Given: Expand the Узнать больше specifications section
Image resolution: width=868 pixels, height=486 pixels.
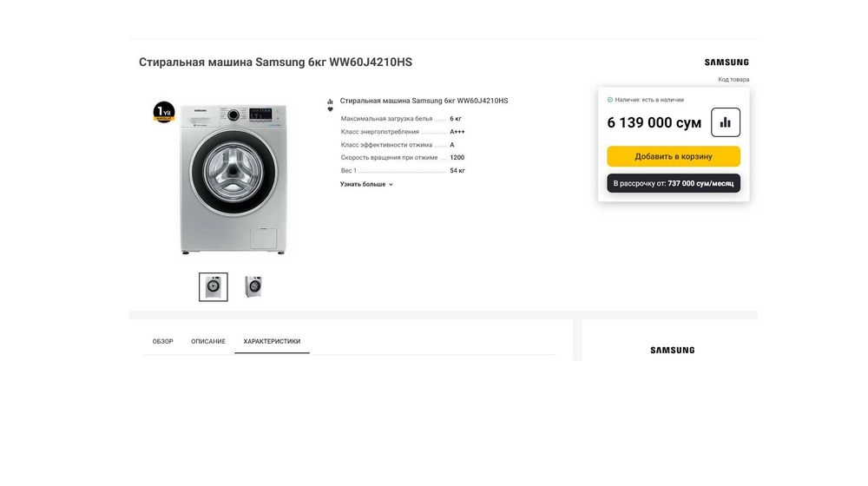Looking at the screenshot, I should pos(366,184).
